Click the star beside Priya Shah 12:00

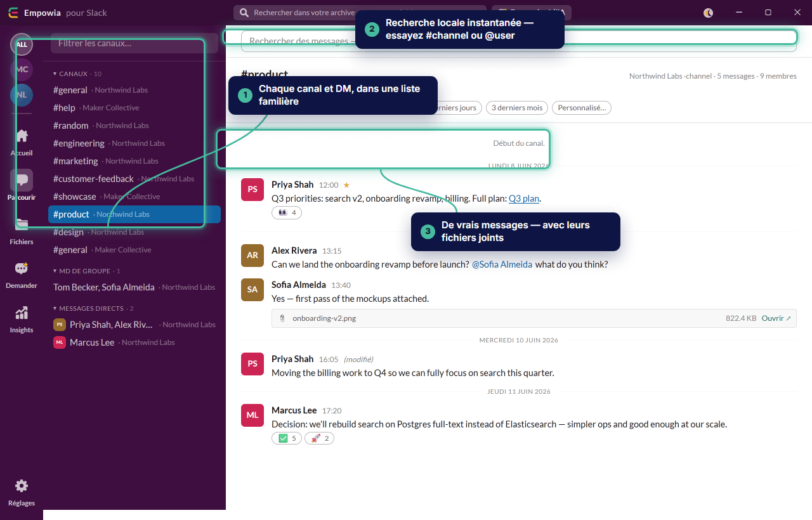346,185
